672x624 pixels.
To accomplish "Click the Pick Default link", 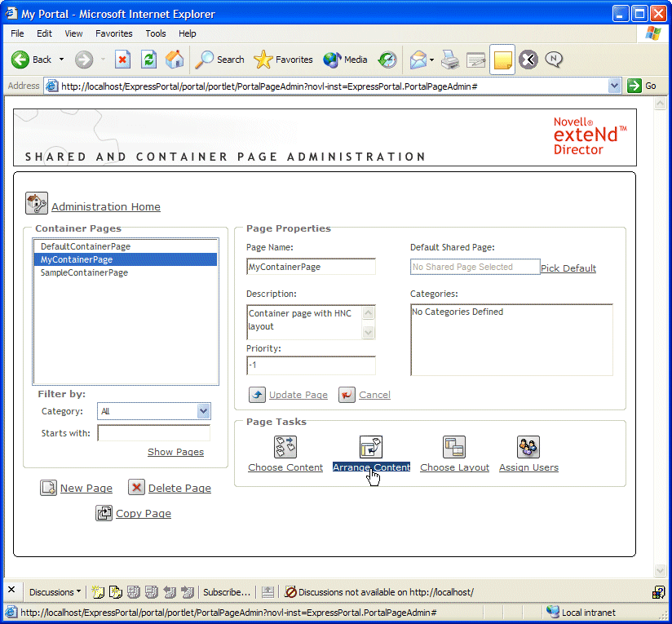I will point(568,268).
